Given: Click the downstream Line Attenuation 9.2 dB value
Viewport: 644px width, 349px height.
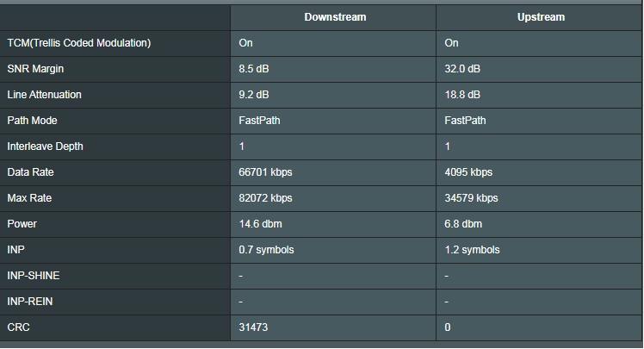Looking at the screenshot, I should 254,95.
